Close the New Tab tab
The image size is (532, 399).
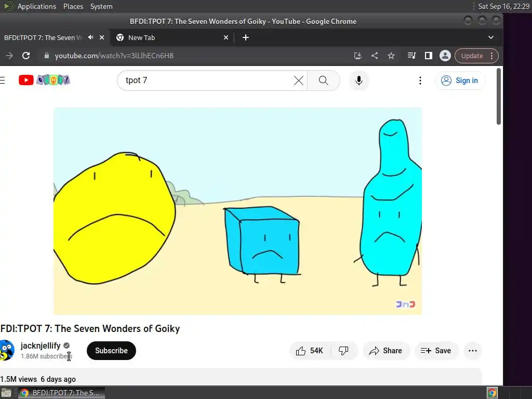point(226,37)
